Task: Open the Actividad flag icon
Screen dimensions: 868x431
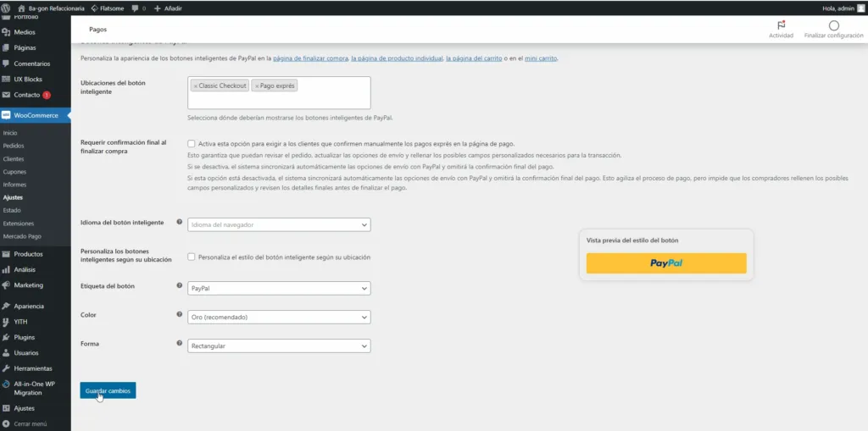Action: (x=781, y=25)
